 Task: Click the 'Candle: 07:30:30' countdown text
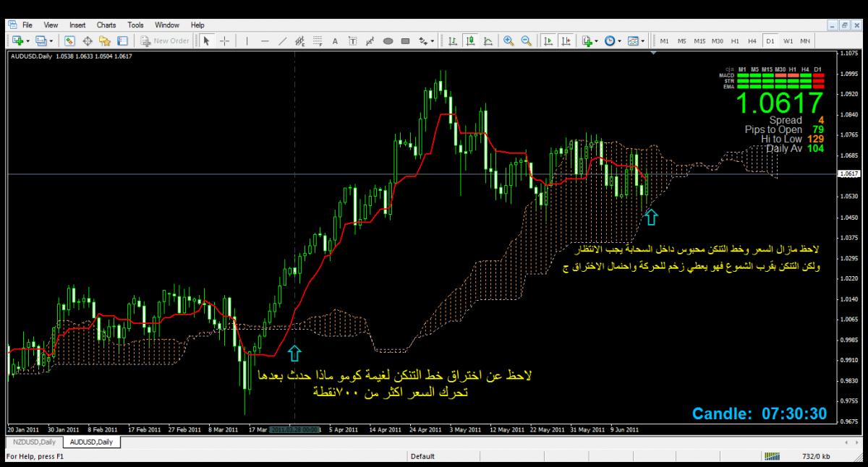pyautogui.click(x=759, y=414)
